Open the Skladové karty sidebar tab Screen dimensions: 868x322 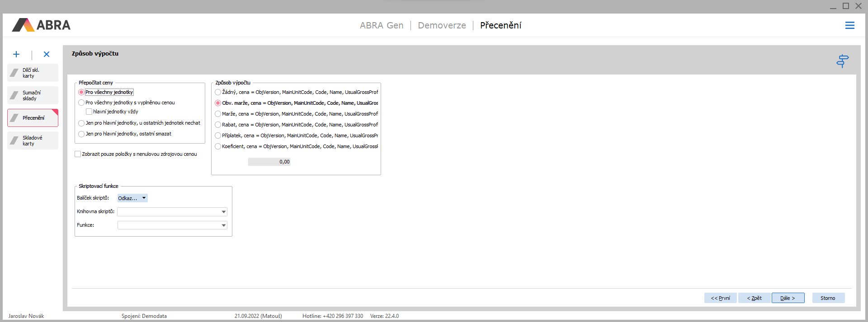pos(33,140)
